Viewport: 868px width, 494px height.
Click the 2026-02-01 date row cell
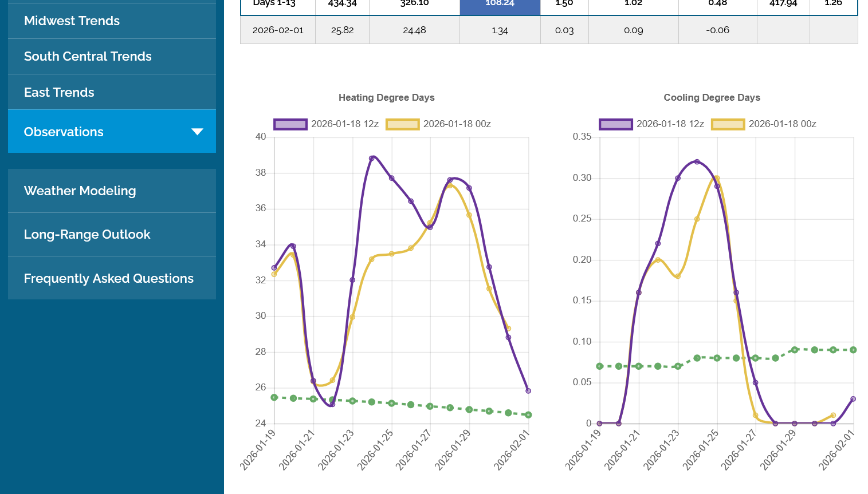278,30
